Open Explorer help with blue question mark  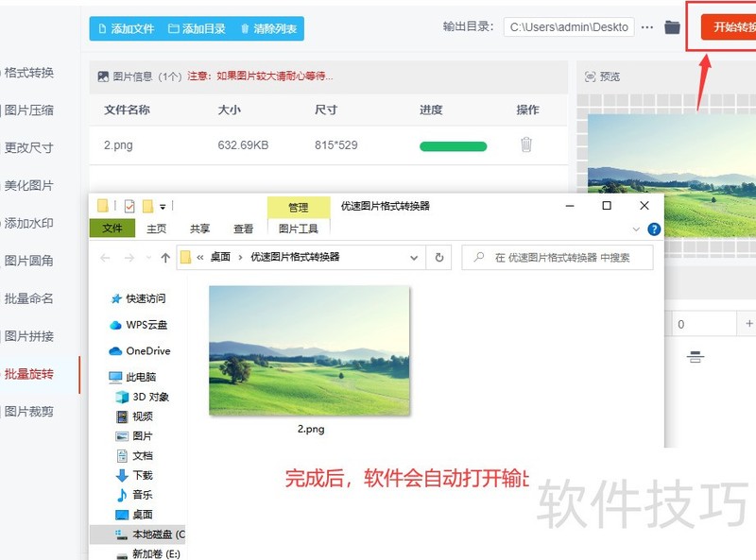(653, 229)
